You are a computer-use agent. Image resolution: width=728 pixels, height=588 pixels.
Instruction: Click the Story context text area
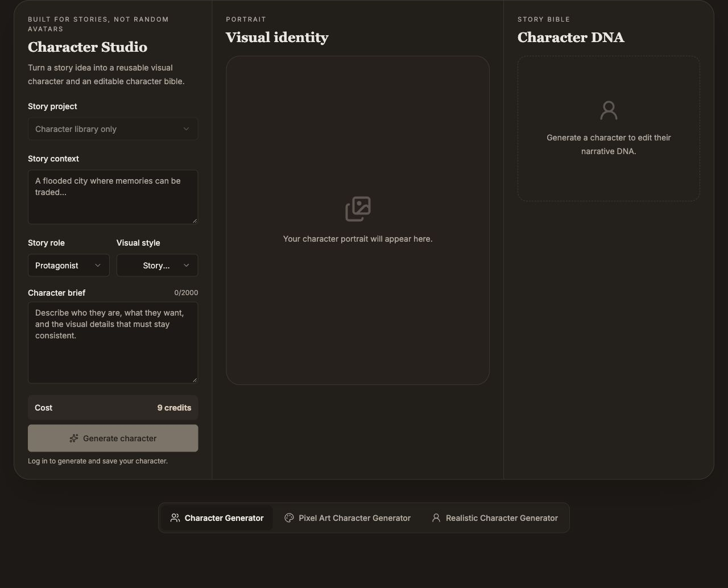pos(113,197)
